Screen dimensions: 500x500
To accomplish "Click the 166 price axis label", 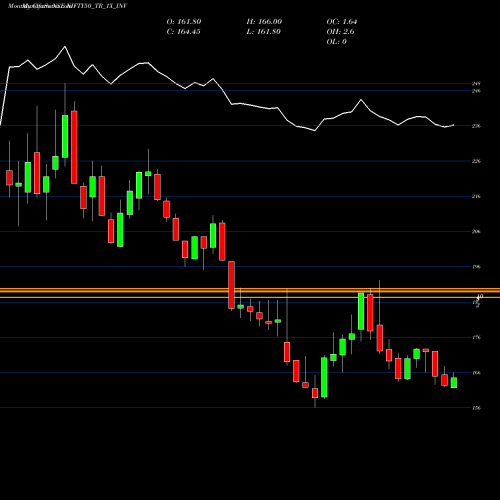I will point(476,373).
